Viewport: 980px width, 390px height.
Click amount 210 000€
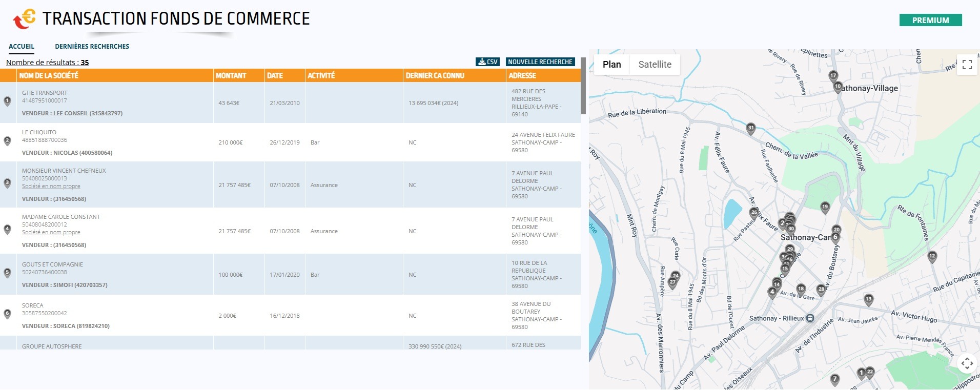pyautogui.click(x=231, y=142)
